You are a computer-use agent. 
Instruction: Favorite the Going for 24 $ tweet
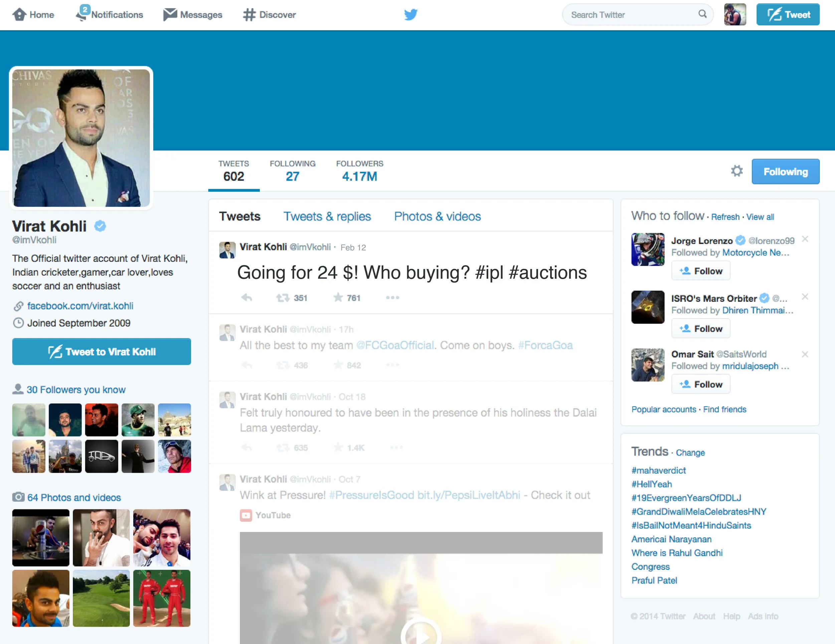point(338,298)
